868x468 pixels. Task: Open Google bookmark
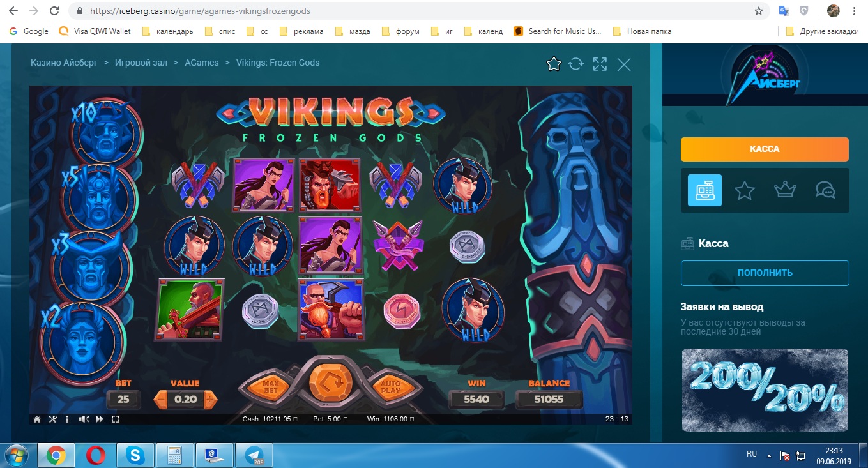pos(28,31)
